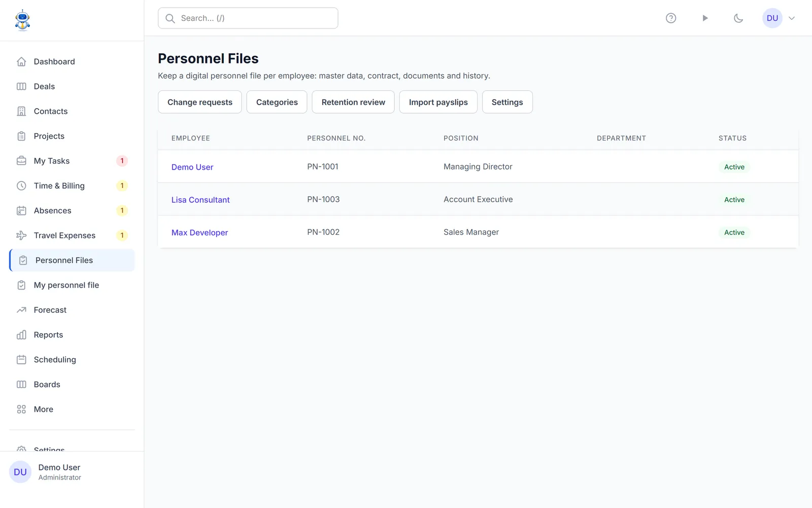Go to Deals in the sidebar
Image resolution: width=812 pixels, height=508 pixels.
(x=72, y=86)
